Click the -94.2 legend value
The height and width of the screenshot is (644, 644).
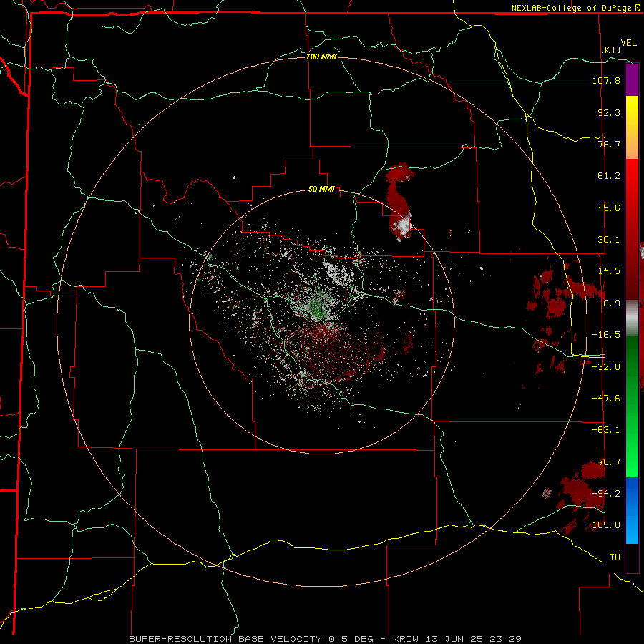(606, 494)
